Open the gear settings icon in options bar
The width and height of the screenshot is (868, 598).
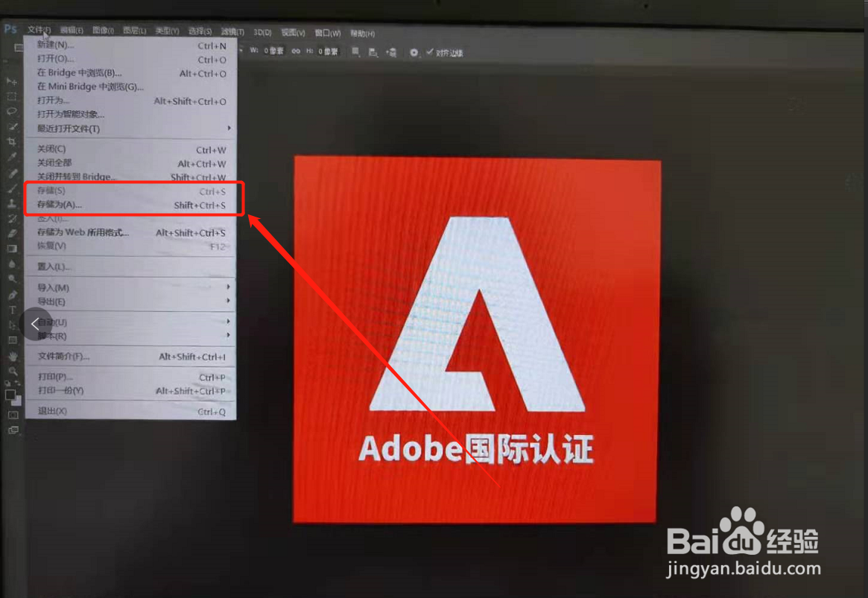[414, 53]
